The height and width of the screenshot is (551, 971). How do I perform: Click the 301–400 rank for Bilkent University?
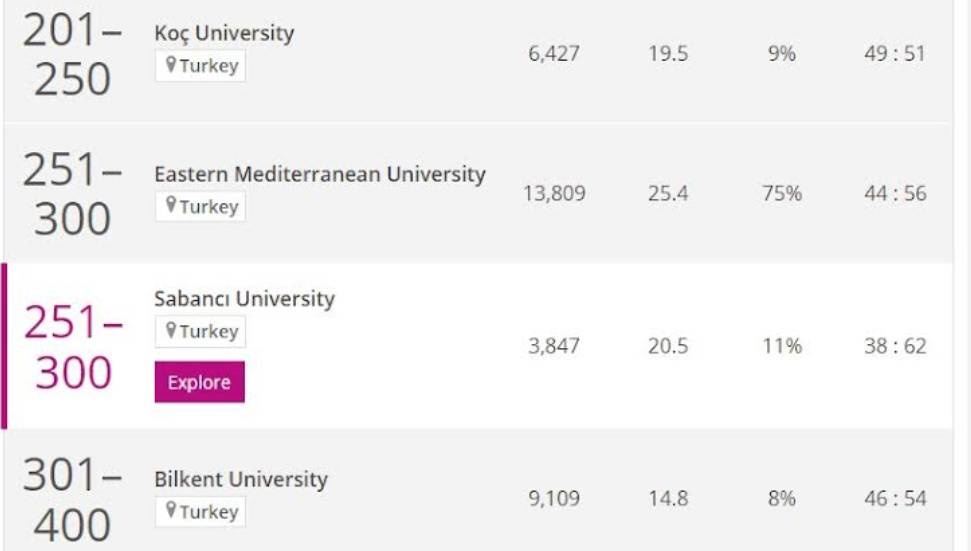click(x=72, y=500)
